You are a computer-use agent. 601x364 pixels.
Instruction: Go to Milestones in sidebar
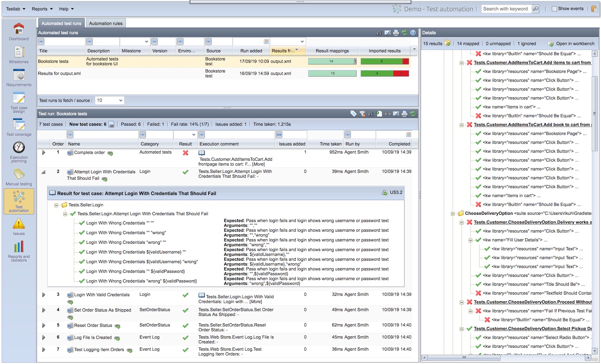point(19,55)
